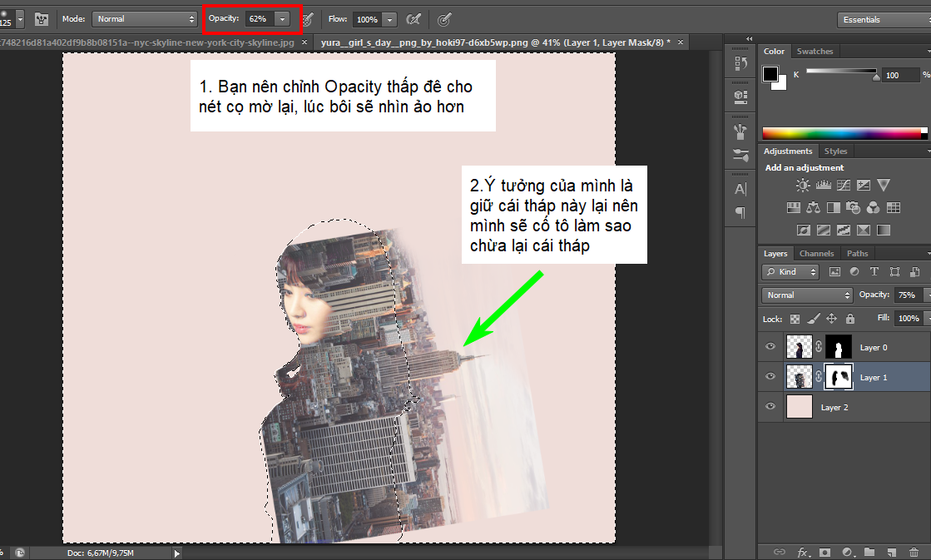Toggle lock all for the layer
931x560 pixels.
(x=849, y=319)
